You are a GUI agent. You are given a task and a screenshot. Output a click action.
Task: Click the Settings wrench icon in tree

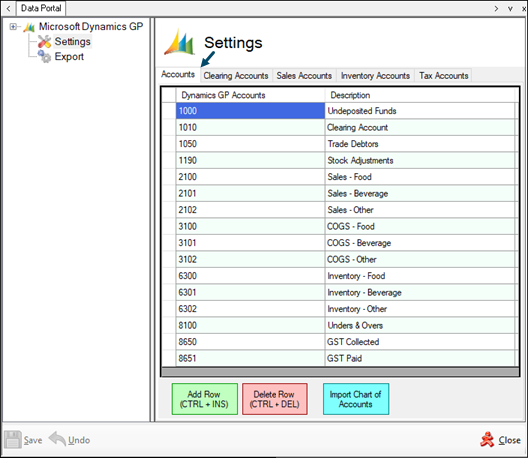44,41
